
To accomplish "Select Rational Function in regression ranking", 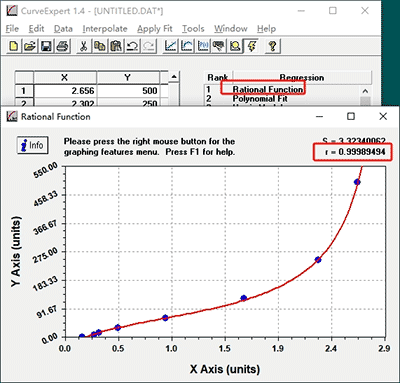I will 268,89.
